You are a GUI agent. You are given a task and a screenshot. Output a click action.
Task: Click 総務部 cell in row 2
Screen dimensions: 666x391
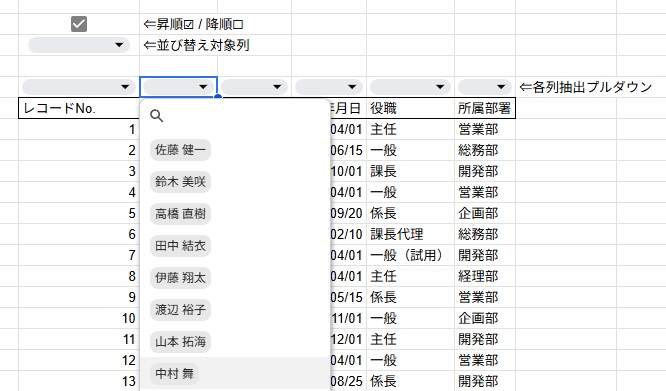(485, 150)
